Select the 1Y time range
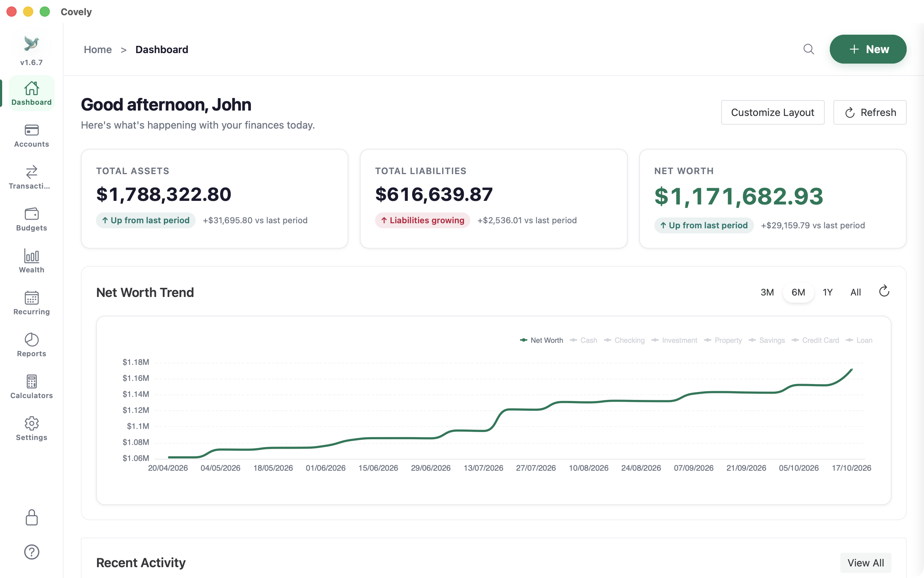 click(x=827, y=293)
